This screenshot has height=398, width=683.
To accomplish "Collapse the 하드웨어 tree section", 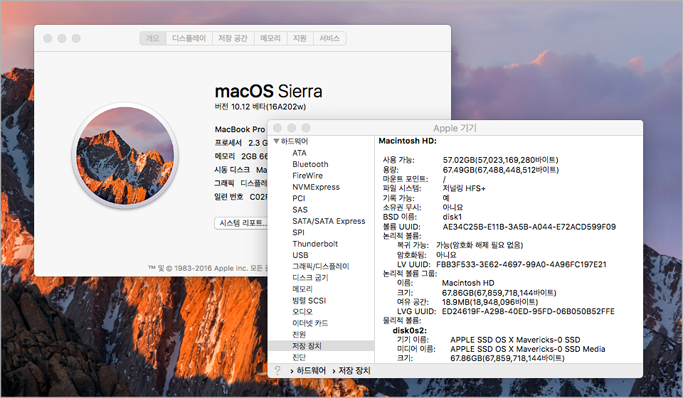I will click(276, 141).
